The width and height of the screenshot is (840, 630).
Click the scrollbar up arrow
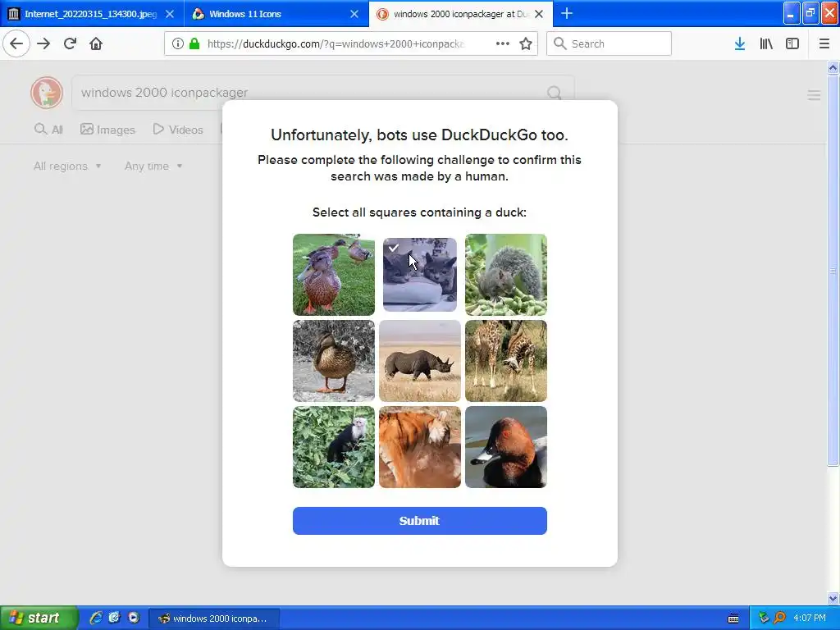pyautogui.click(x=833, y=67)
